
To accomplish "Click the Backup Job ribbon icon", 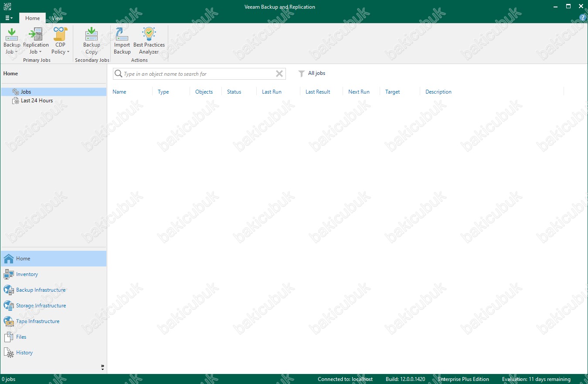I will point(12,34).
